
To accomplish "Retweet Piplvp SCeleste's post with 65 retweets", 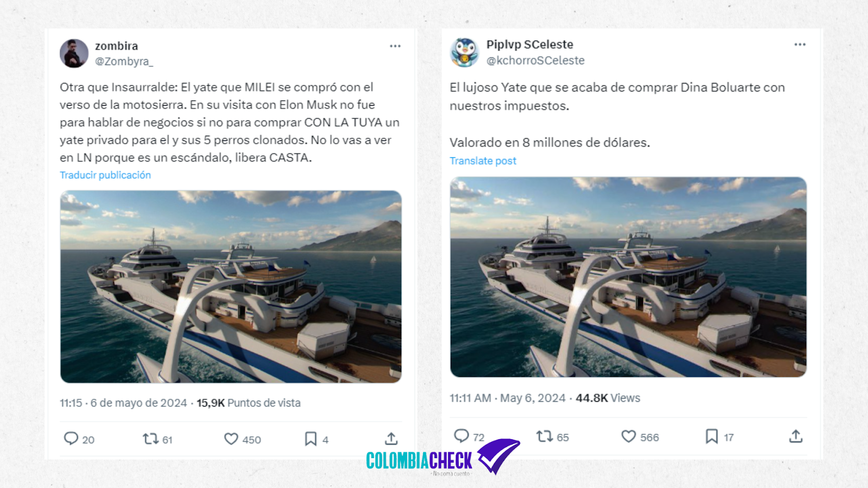I will (x=544, y=436).
